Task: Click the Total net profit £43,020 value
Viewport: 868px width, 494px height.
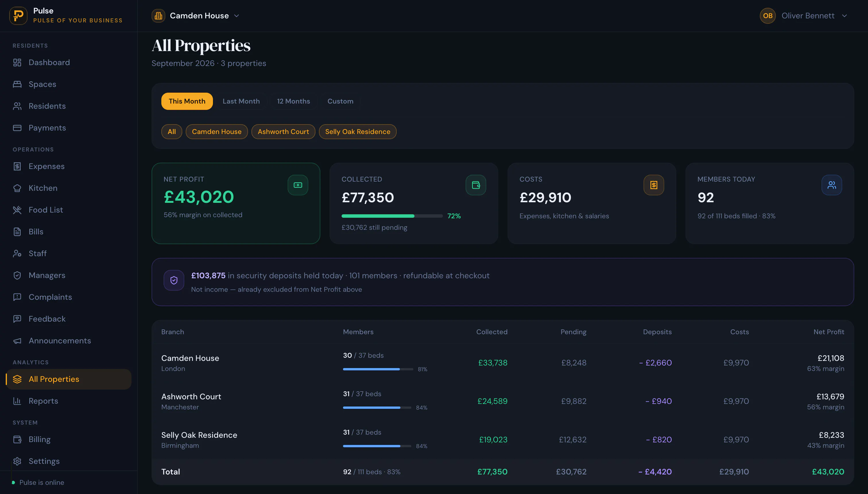Action: click(x=828, y=472)
